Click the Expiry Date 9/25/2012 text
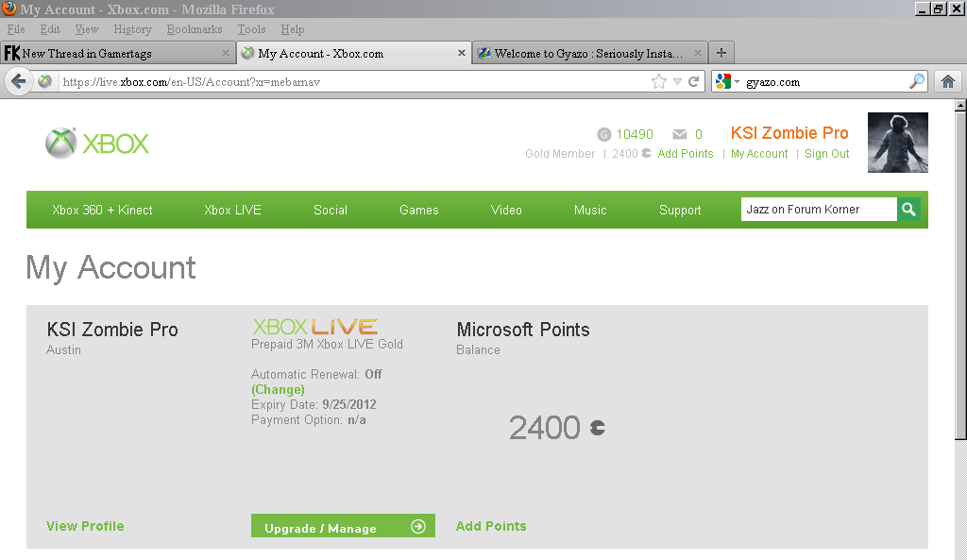The image size is (967, 560). tap(314, 404)
